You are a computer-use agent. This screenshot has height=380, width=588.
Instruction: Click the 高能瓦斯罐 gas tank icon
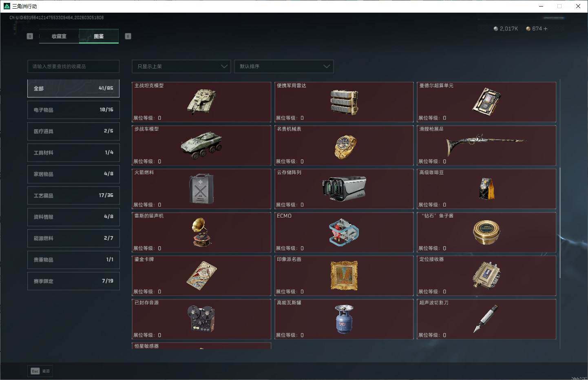(x=344, y=319)
